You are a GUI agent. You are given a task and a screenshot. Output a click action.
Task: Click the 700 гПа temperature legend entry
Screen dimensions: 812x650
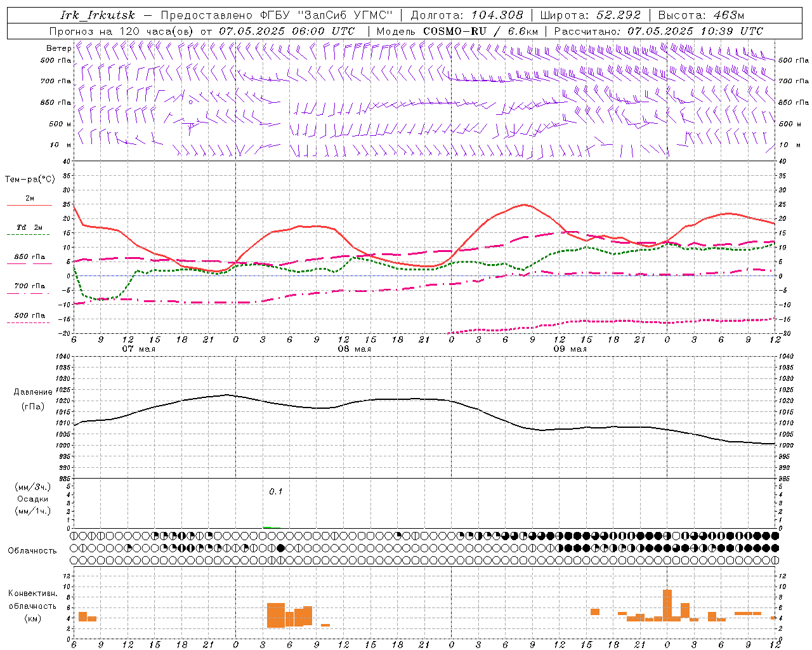click(x=29, y=286)
